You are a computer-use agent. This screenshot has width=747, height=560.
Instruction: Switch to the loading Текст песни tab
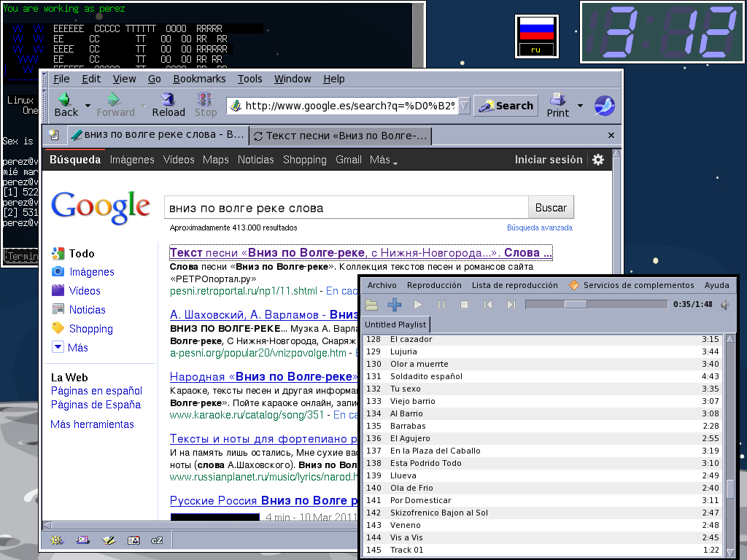click(341, 136)
